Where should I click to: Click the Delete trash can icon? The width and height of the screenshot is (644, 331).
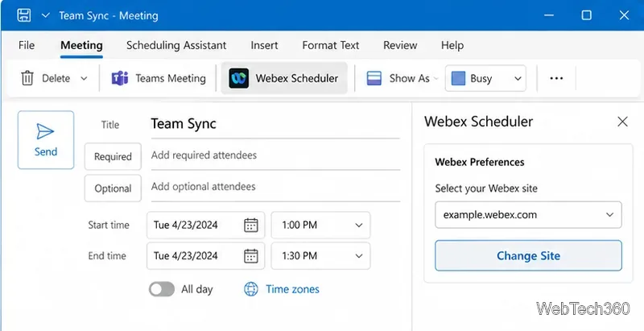point(27,78)
